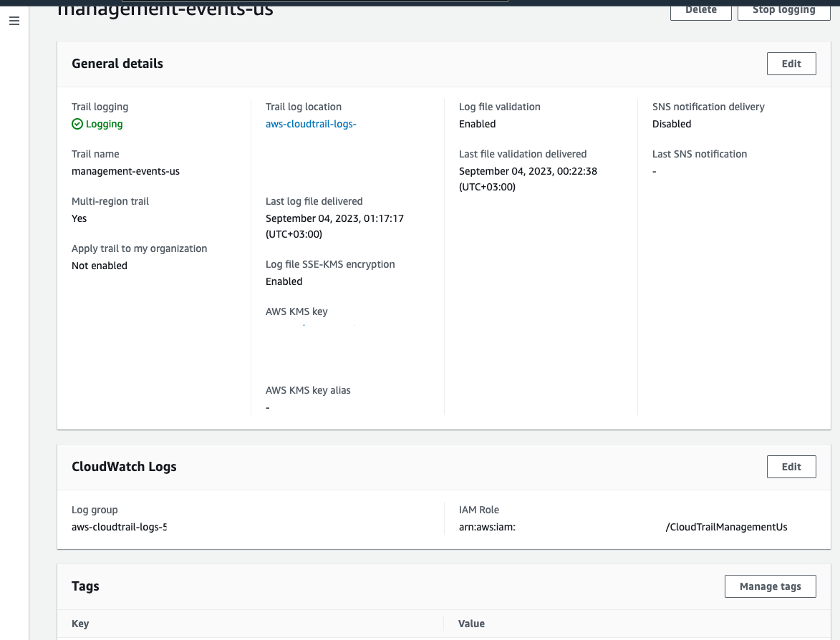The height and width of the screenshot is (640, 840).
Task: Edit the CloudWatch Logs section
Action: [x=791, y=467]
